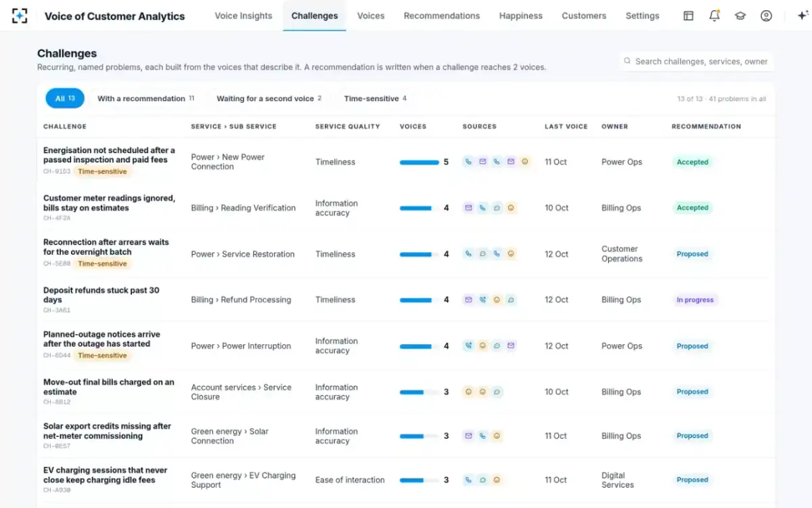Open the layout panel icon in header
Image resolution: width=812 pixels, height=508 pixels.
coord(688,16)
